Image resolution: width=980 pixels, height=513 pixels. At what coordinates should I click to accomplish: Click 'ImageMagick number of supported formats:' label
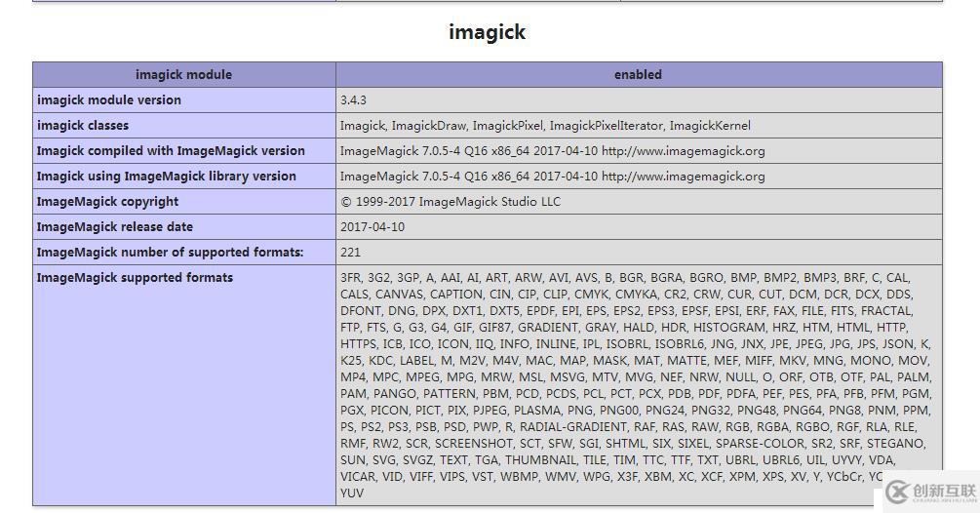(x=170, y=253)
